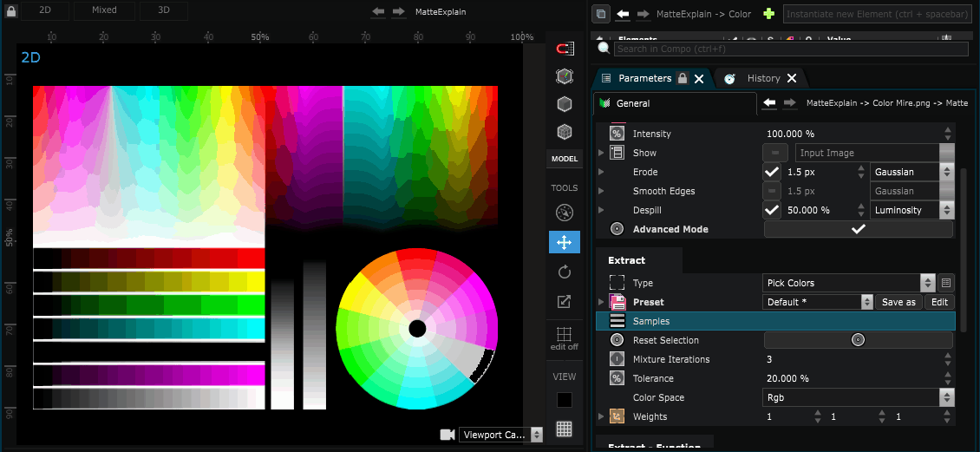
Task: Click forward arrow next to General tab
Action: tap(790, 102)
